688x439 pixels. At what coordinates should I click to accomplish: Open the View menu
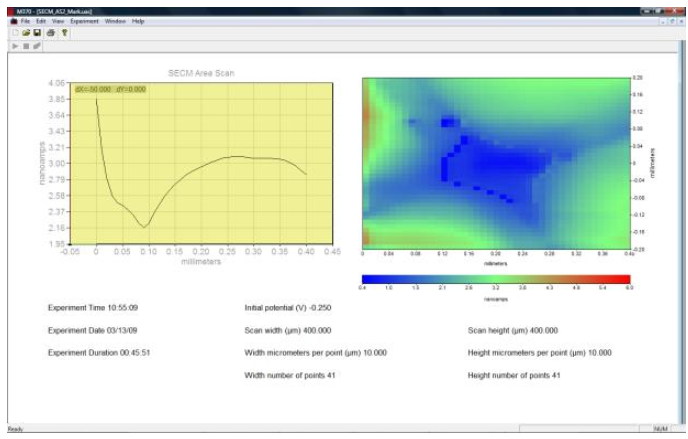click(x=55, y=21)
